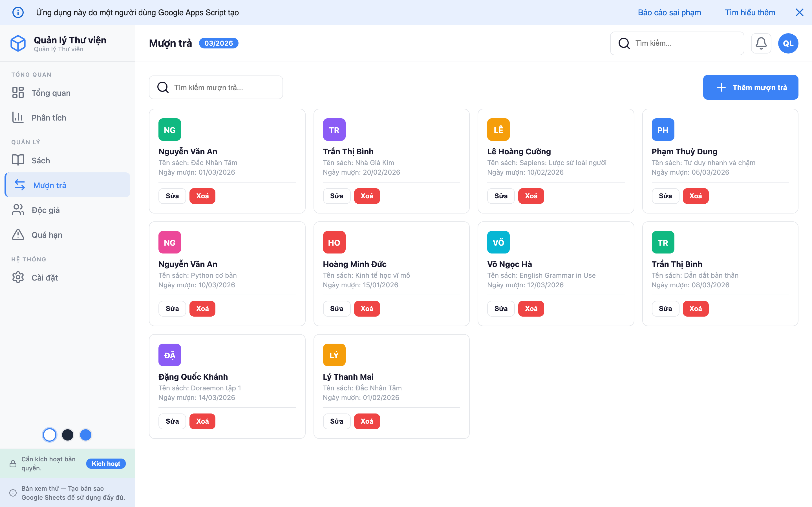
Task: Click the VÕ avatar of Võ Ngọc Hà
Action: (498, 242)
